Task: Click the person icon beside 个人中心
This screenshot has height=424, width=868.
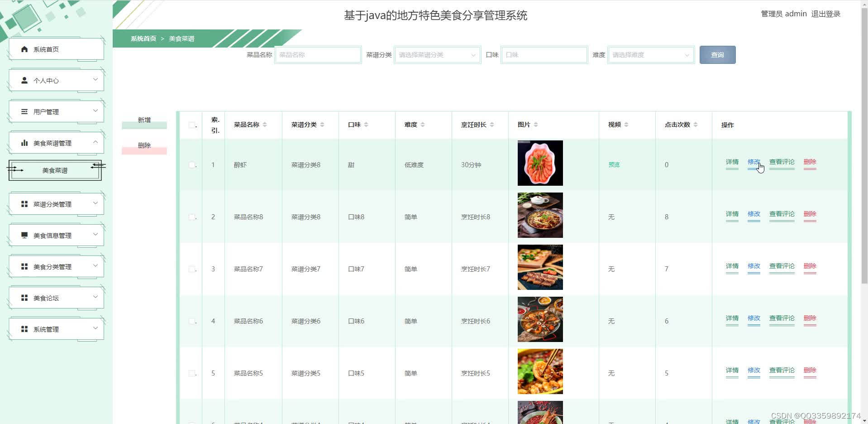Action: point(24,80)
